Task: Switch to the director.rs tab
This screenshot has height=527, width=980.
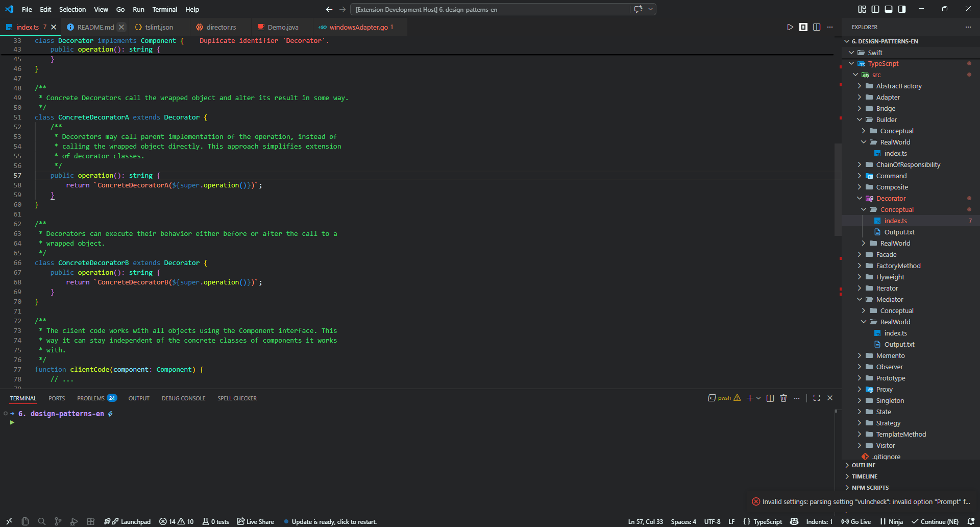Action: tap(221, 27)
